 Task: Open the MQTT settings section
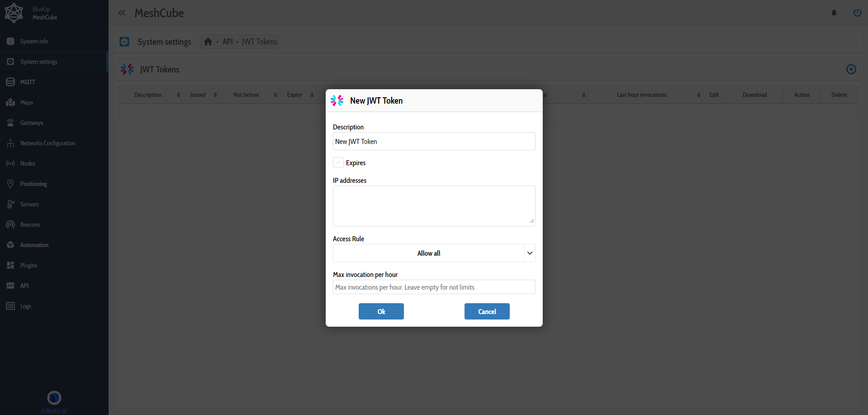(x=27, y=82)
